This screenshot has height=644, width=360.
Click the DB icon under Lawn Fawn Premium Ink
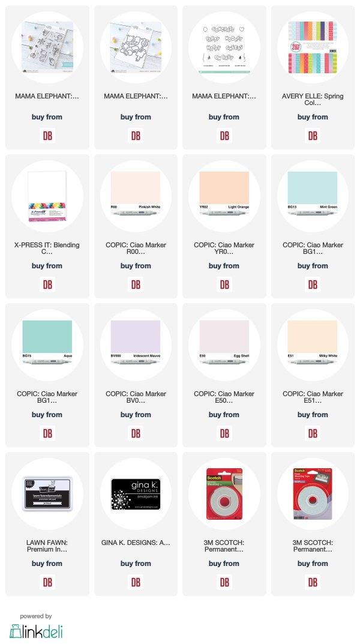pyautogui.click(x=47, y=582)
